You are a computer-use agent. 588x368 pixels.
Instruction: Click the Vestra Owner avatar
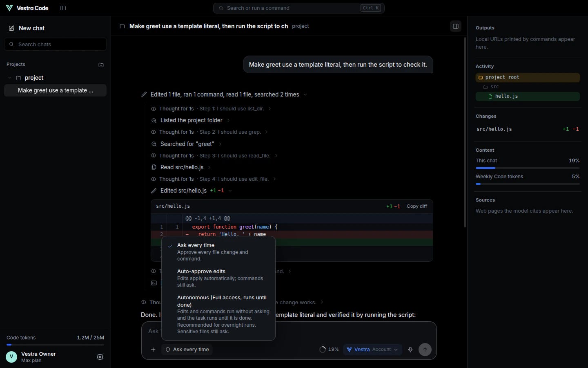click(x=11, y=357)
